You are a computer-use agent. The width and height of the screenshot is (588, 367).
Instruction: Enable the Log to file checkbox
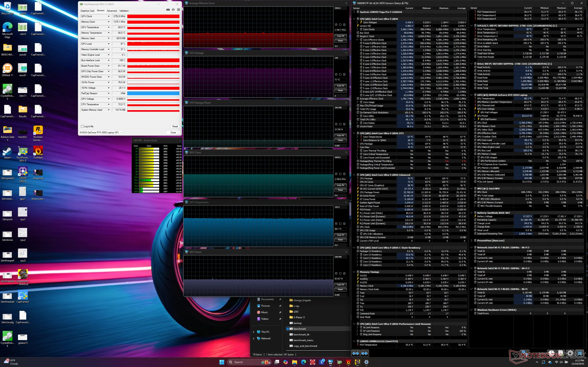click(x=82, y=126)
